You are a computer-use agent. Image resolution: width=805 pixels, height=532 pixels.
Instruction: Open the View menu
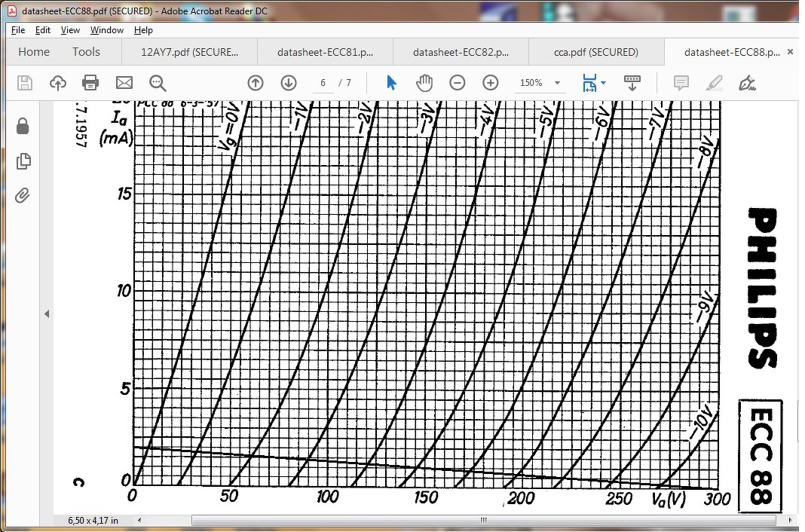point(70,30)
